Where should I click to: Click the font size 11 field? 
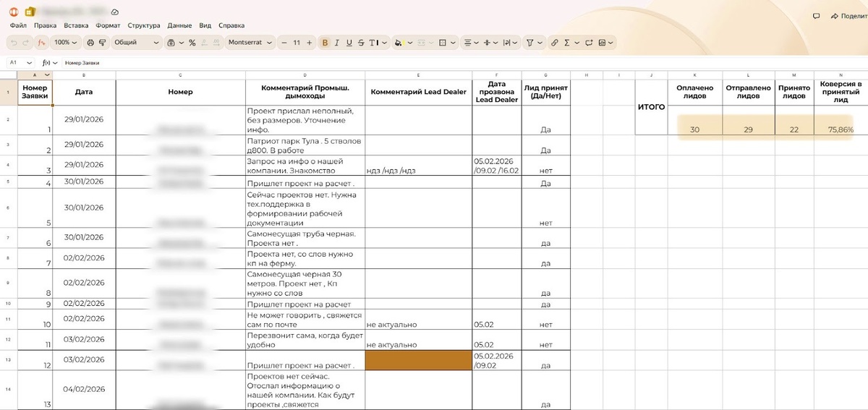click(x=297, y=43)
